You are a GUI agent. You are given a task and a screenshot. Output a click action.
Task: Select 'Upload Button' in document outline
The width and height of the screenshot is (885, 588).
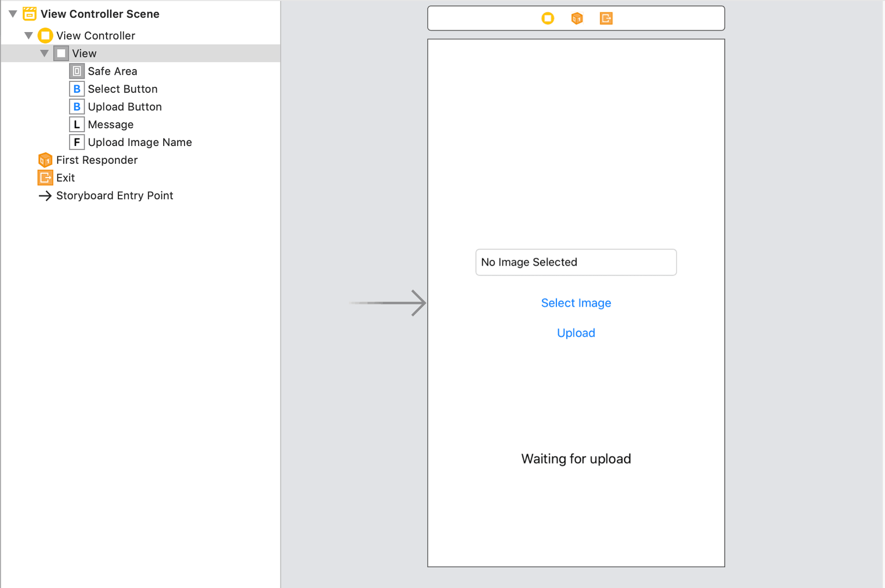125,107
